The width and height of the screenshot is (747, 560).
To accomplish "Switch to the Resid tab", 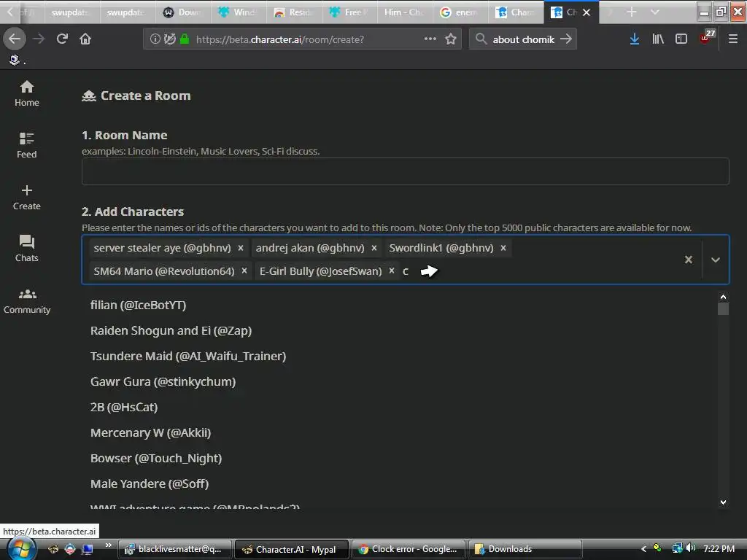I will pyautogui.click(x=293, y=12).
